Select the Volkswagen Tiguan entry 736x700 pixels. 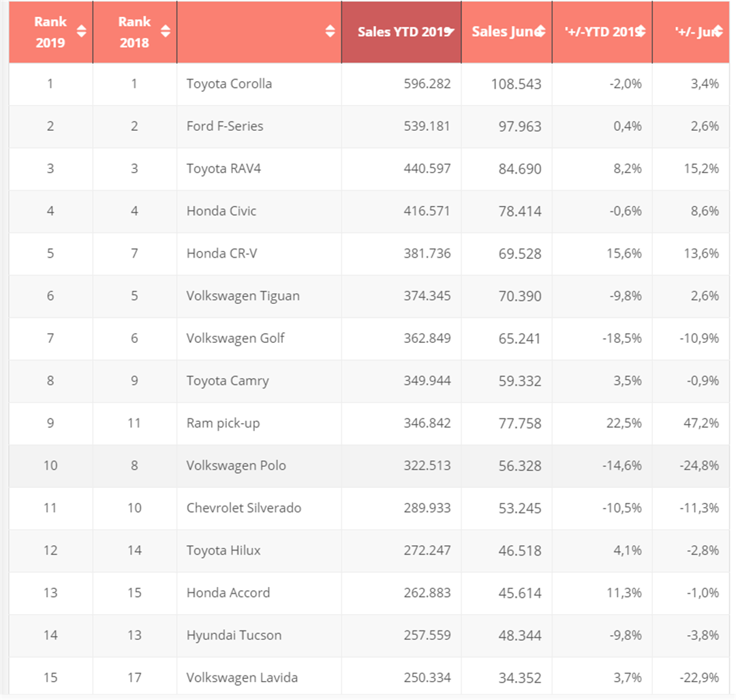(x=243, y=296)
